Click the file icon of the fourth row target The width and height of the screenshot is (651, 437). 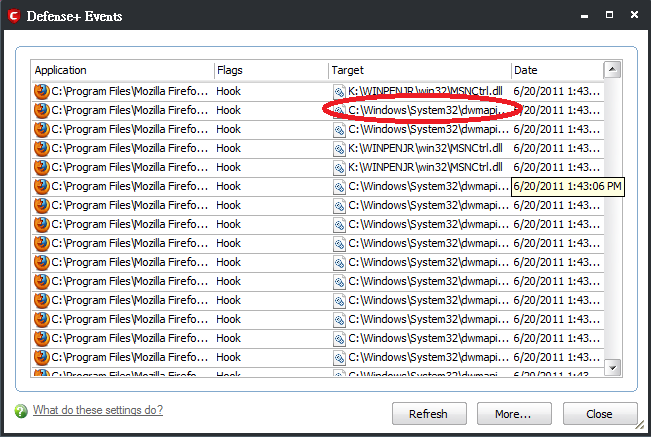[339, 148]
